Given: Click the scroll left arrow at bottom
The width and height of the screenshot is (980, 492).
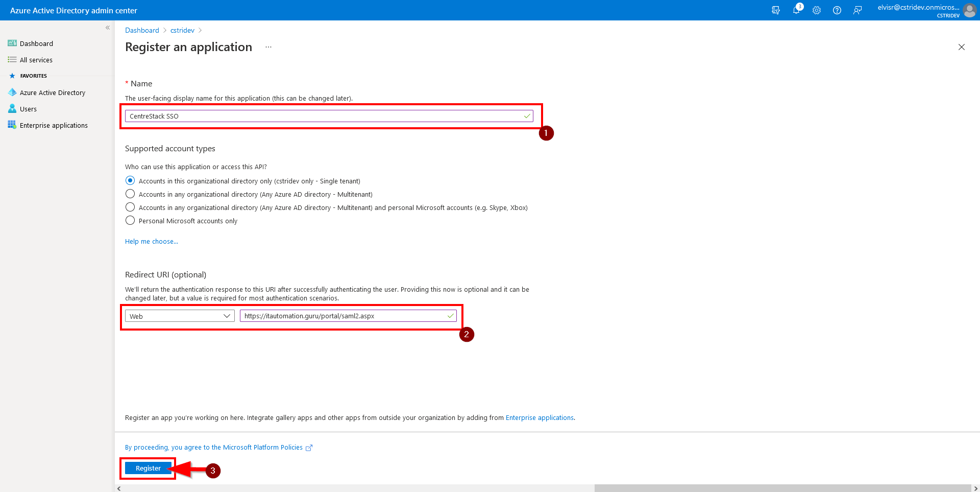Looking at the screenshot, I should 119,488.
